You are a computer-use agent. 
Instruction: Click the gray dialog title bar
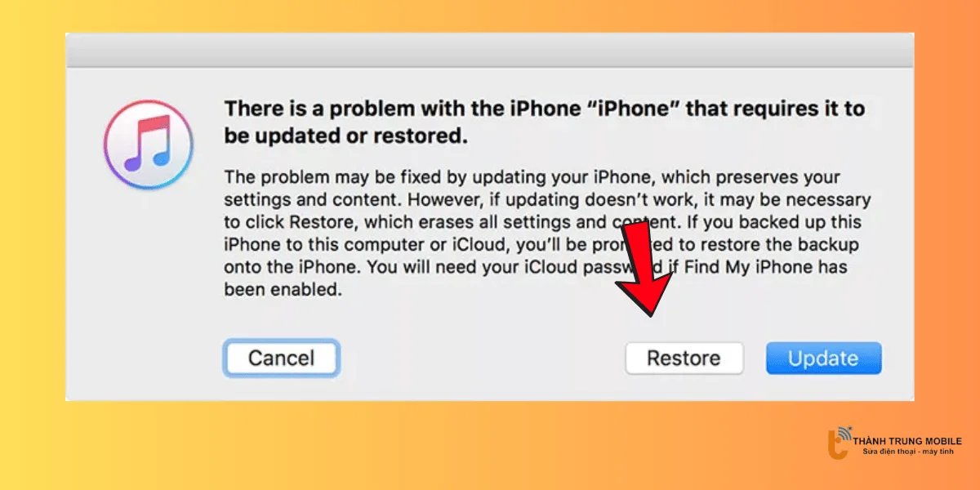(x=490, y=50)
